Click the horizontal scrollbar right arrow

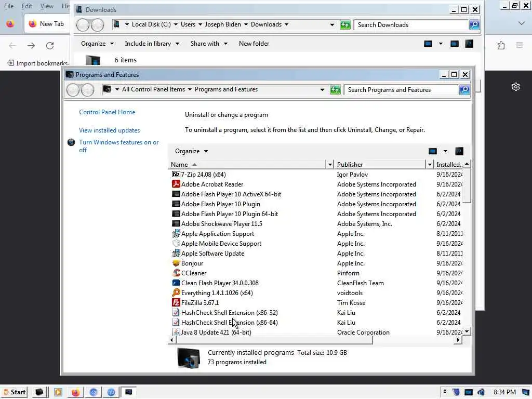[x=458, y=340]
